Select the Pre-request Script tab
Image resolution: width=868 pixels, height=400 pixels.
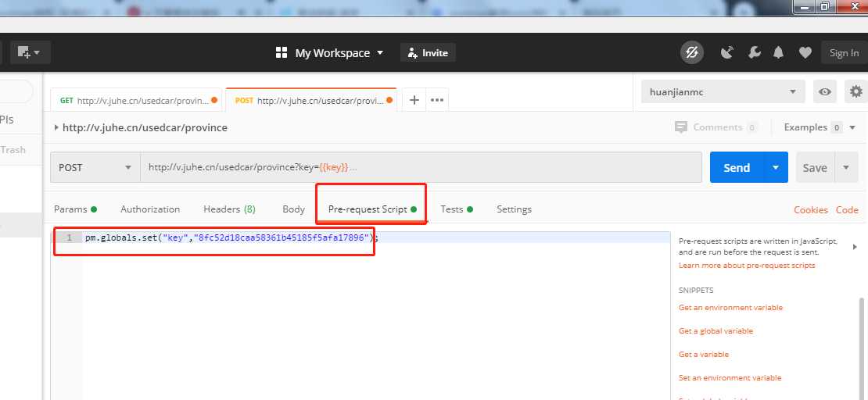(372, 209)
